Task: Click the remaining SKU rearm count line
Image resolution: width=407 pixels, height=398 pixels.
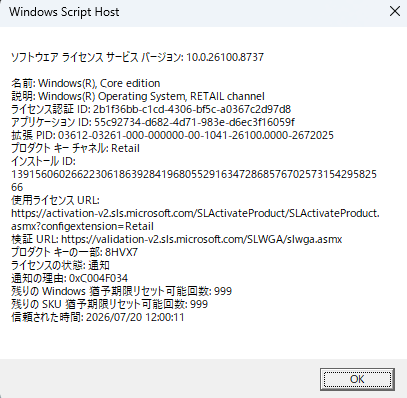Action: click(x=110, y=304)
